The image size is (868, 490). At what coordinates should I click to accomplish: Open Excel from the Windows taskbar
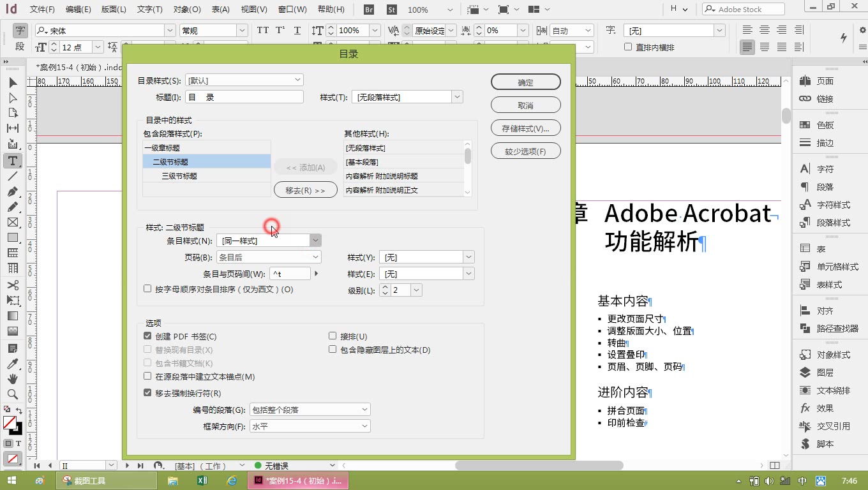click(202, 480)
